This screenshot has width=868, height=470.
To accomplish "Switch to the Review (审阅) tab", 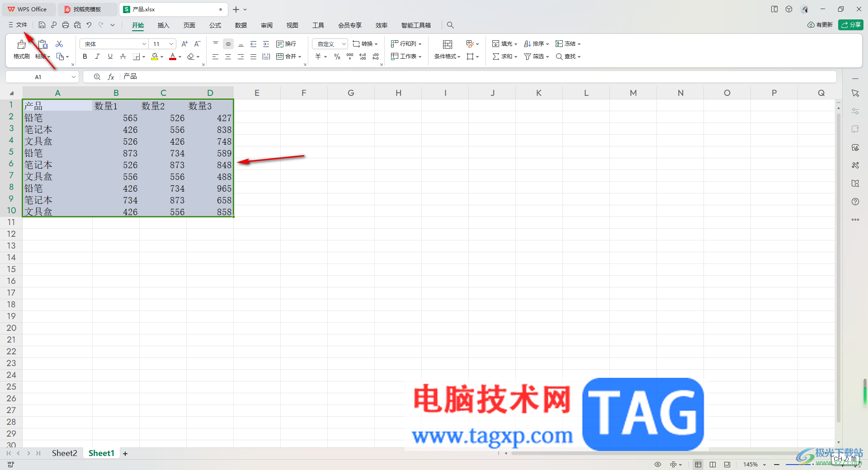I will click(x=267, y=25).
